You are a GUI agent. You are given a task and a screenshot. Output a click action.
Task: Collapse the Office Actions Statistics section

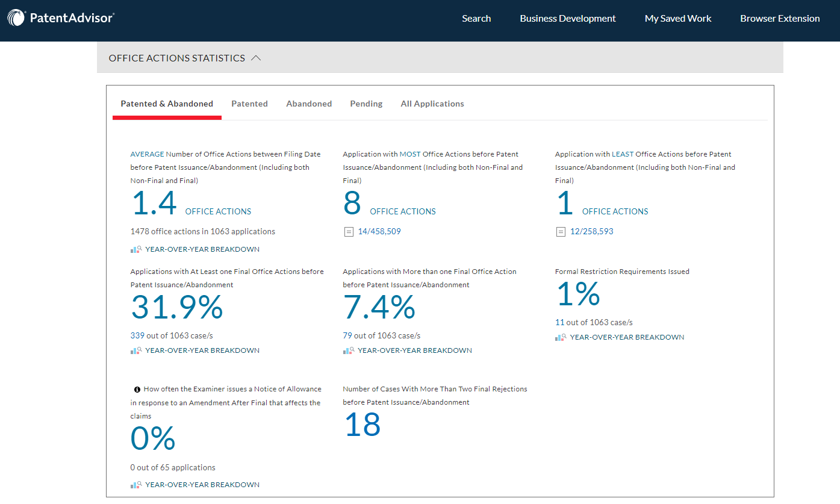coord(256,58)
